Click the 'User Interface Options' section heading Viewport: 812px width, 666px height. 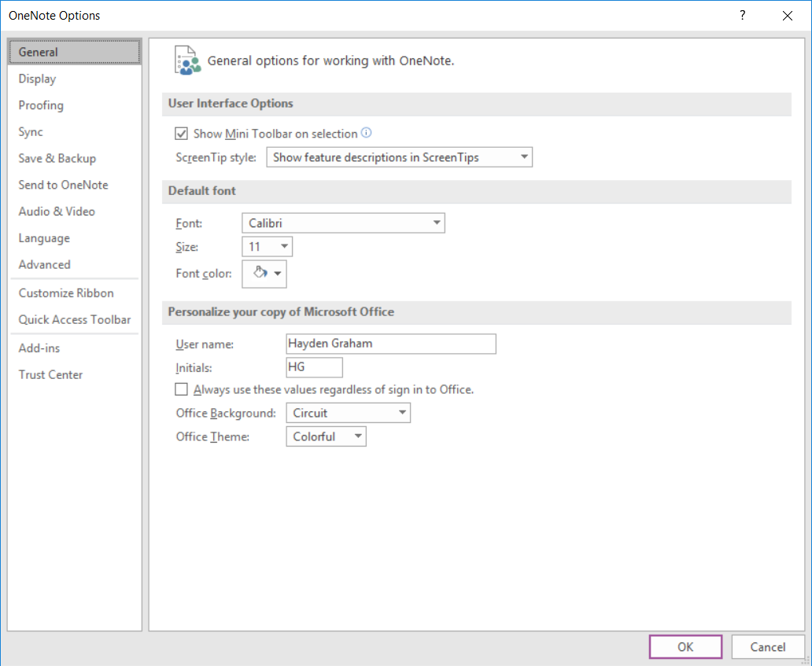[231, 104]
